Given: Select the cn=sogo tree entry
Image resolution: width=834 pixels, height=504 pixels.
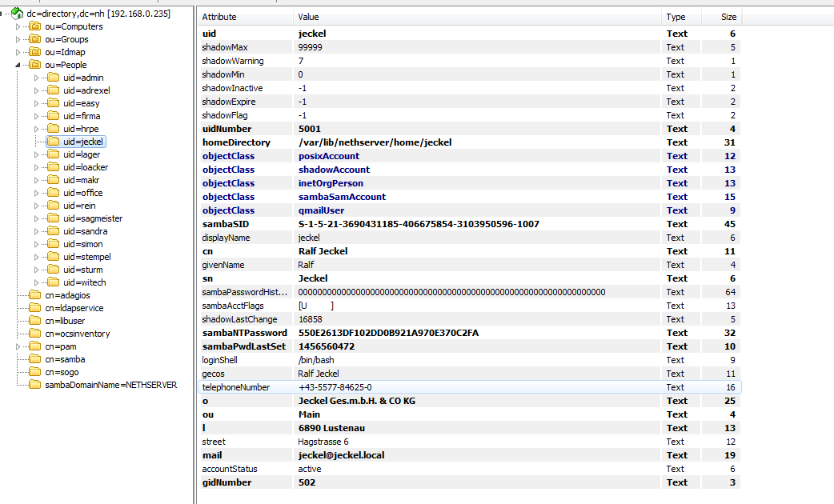Looking at the screenshot, I should [x=62, y=372].
